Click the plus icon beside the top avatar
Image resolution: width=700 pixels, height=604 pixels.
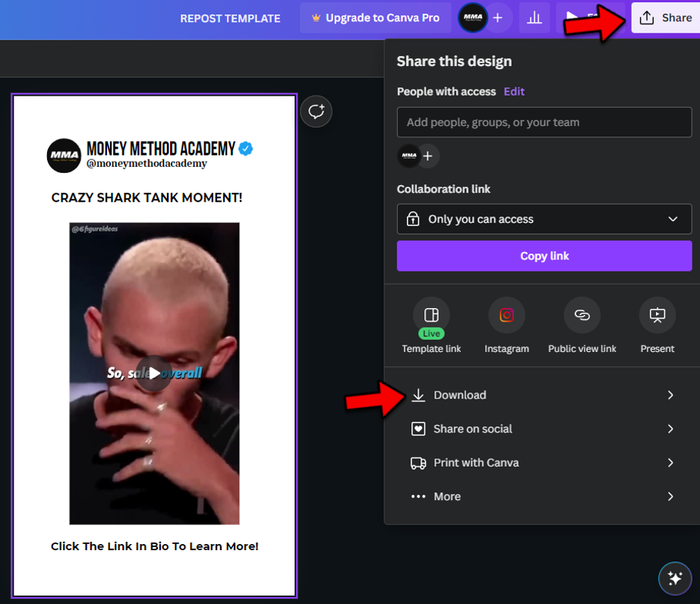(498, 18)
